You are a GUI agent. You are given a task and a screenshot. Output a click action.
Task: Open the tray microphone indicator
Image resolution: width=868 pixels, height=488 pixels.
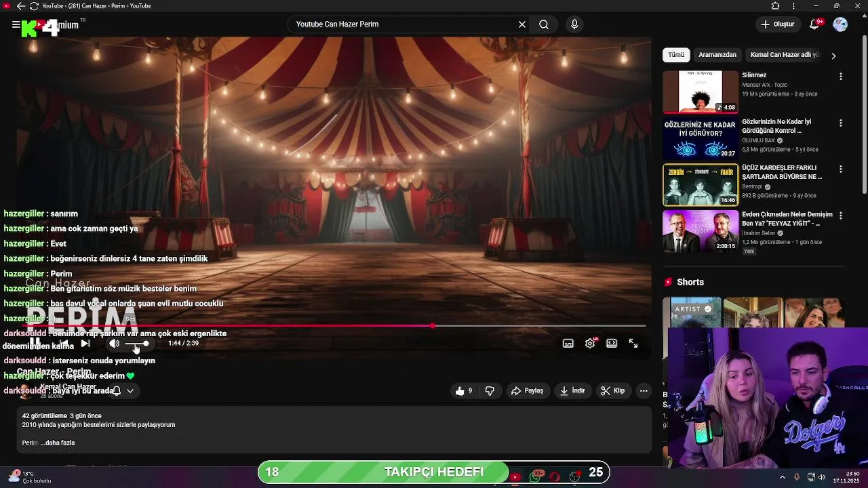(797, 477)
